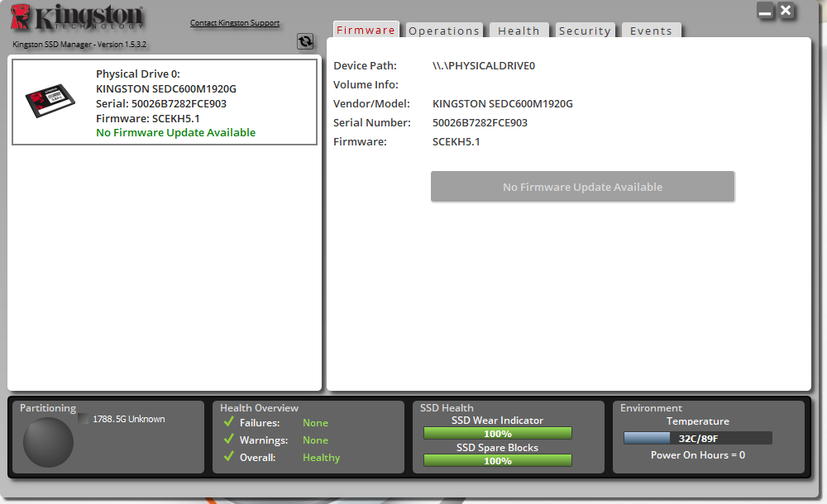Click the 'Partitioning' heading

point(48,408)
